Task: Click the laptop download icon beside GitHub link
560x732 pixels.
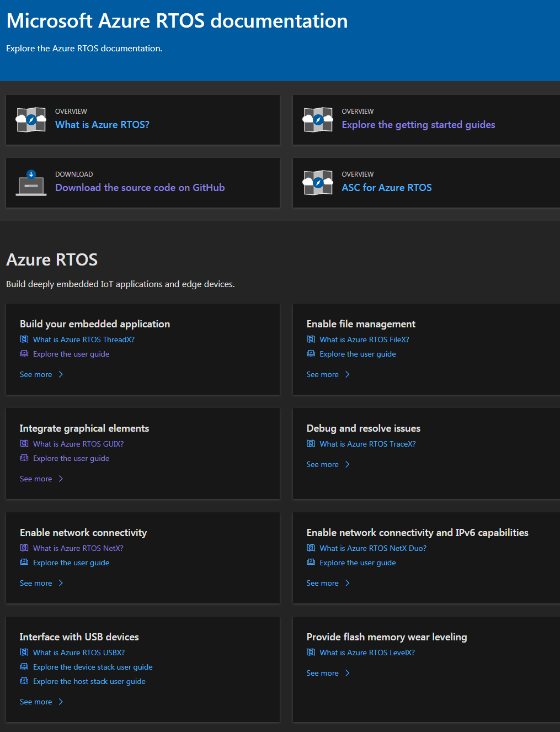Action: point(31,183)
